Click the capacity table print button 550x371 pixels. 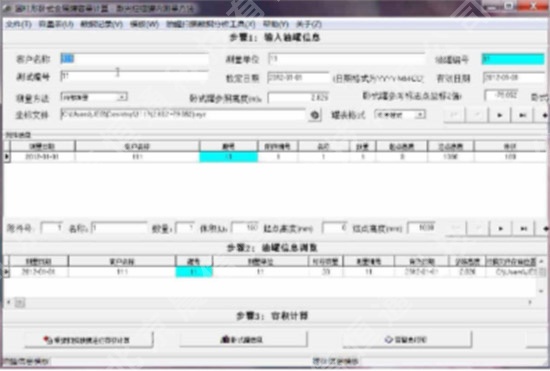click(407, 339)
